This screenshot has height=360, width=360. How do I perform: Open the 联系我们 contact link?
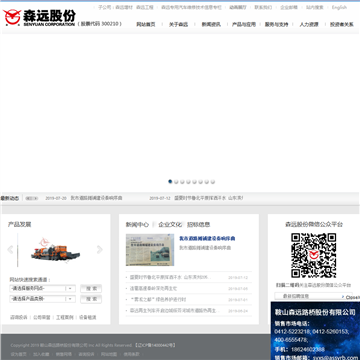[263, 7]
